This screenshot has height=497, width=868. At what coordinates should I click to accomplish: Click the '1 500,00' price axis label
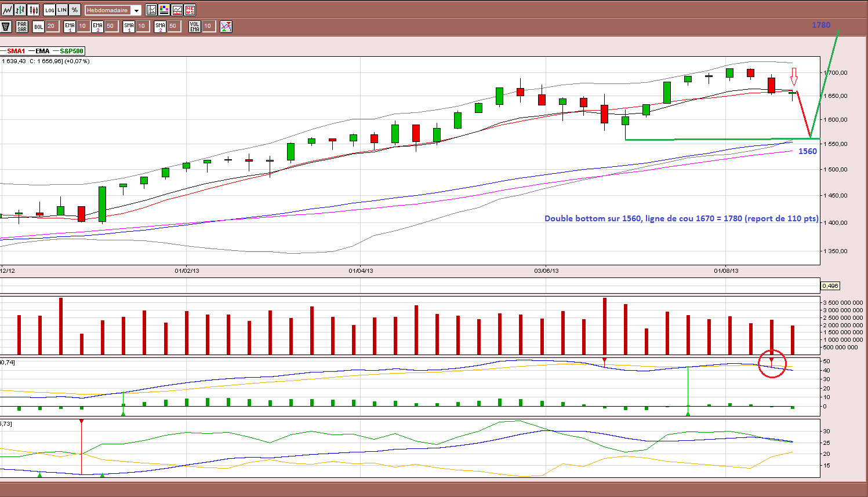tap(836, 170)
